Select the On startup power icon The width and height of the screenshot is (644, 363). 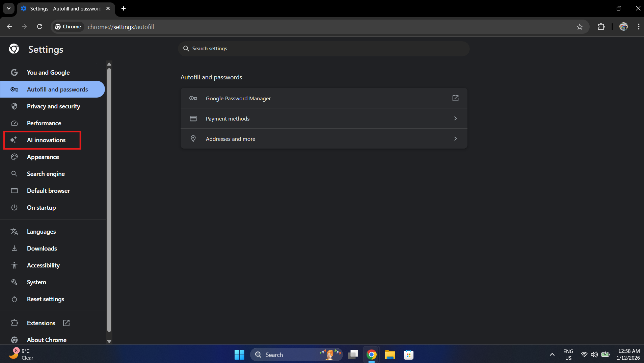[15, 207]
